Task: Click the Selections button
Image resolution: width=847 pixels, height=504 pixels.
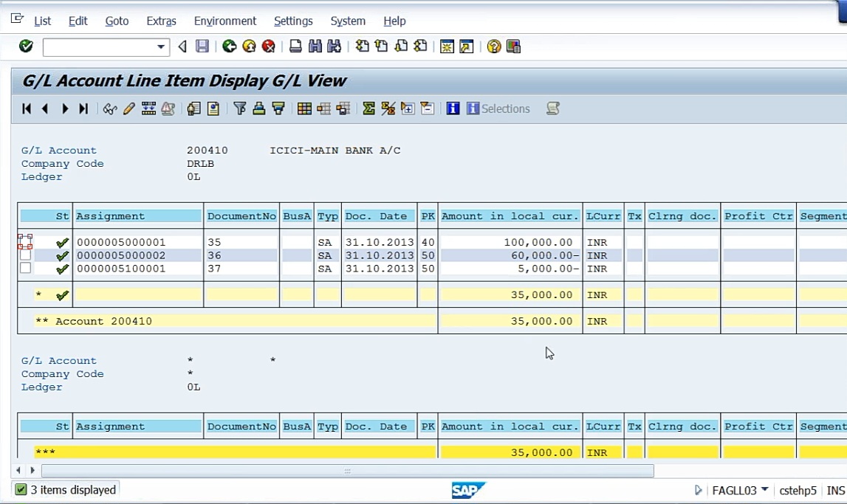Action: tap(498, 108)
